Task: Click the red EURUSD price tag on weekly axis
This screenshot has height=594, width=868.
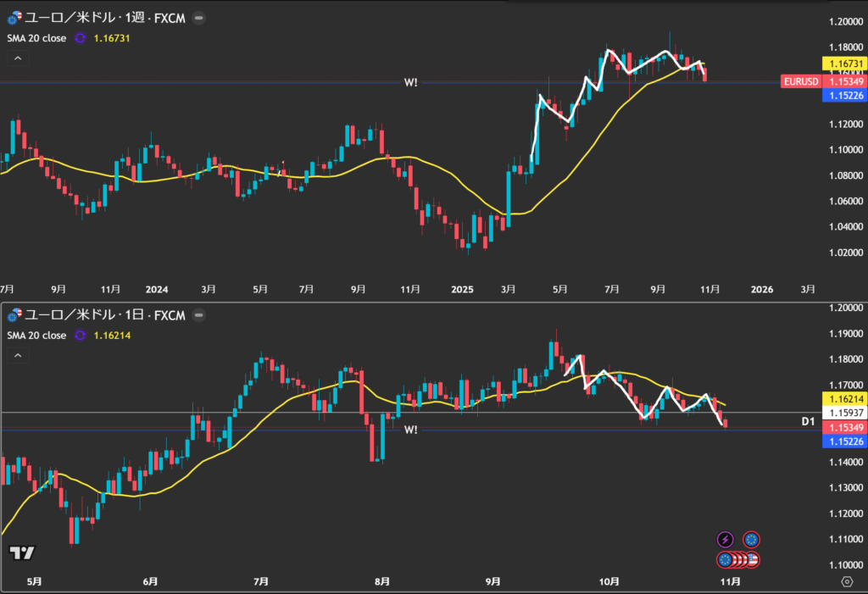Action: coord(799,81)
